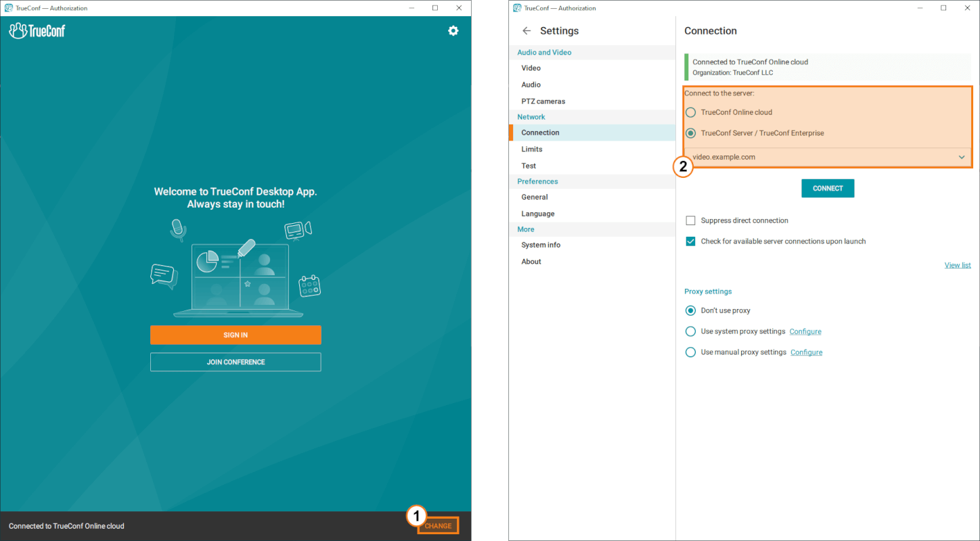Click the CONNECT button
This screenshot has height=541, width=980.
828,188
